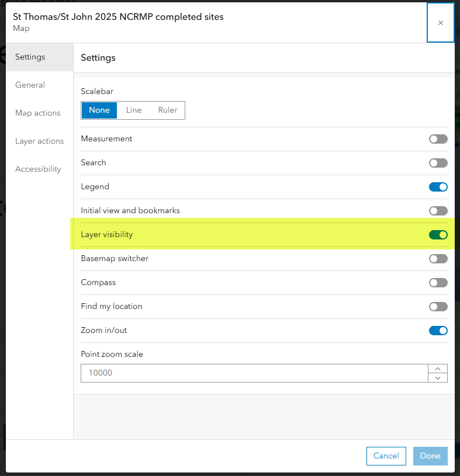This screenshot has width=460, height=476.
Task: Switch off Layer visibility
Action: [438, 235]
